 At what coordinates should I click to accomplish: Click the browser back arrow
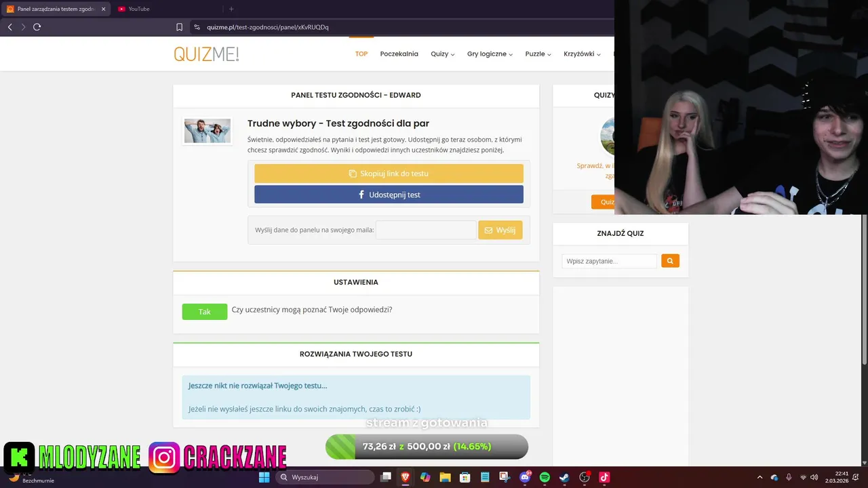(x=9, y=27)
